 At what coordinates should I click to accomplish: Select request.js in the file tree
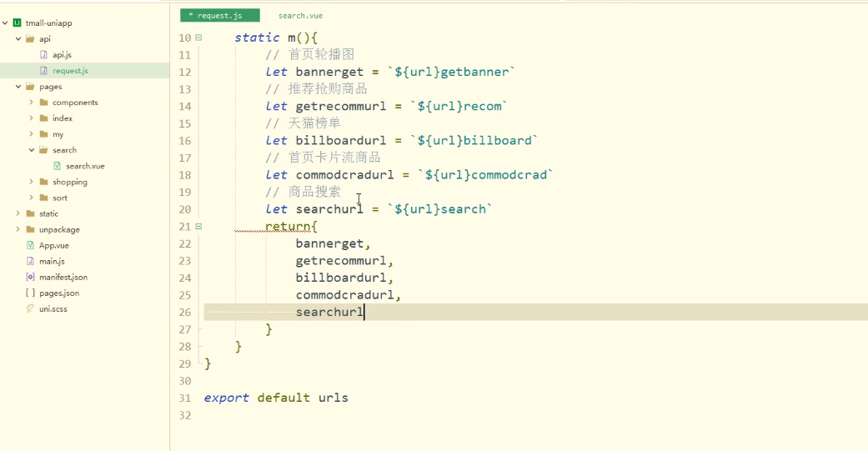pyautogui.click(x=70, y=71)
